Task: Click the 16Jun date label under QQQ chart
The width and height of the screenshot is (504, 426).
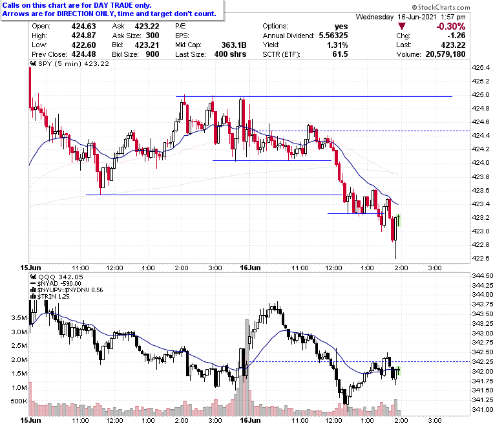Action: click(x=250, y=420)
